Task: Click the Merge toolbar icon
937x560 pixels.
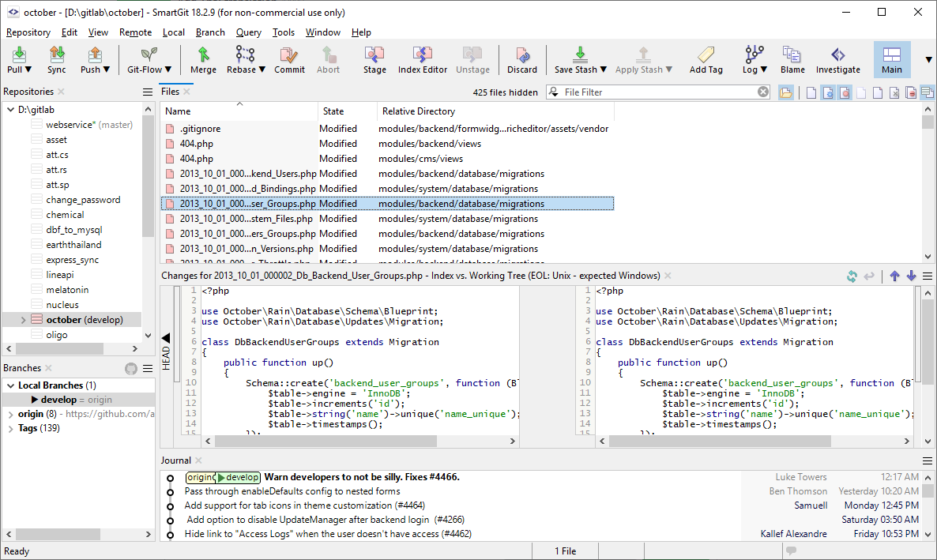Action: point(203,54)
